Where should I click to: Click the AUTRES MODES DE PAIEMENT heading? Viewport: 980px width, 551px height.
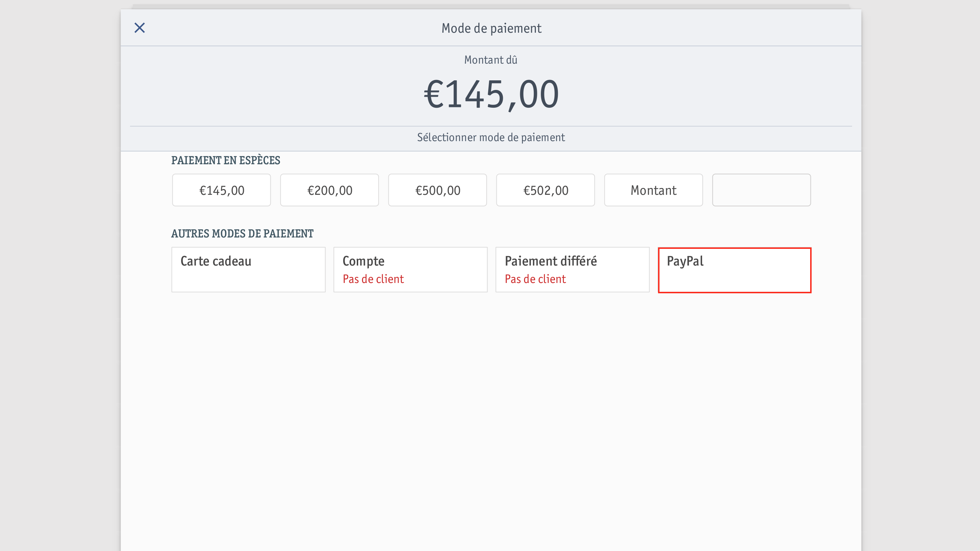point(242,234)
